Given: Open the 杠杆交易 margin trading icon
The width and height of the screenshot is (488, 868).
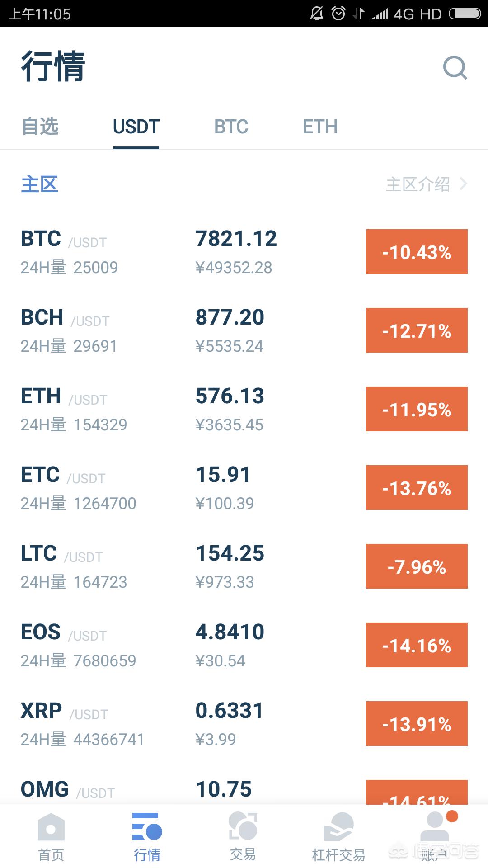Looking at the screenshot, I should 338,827.
